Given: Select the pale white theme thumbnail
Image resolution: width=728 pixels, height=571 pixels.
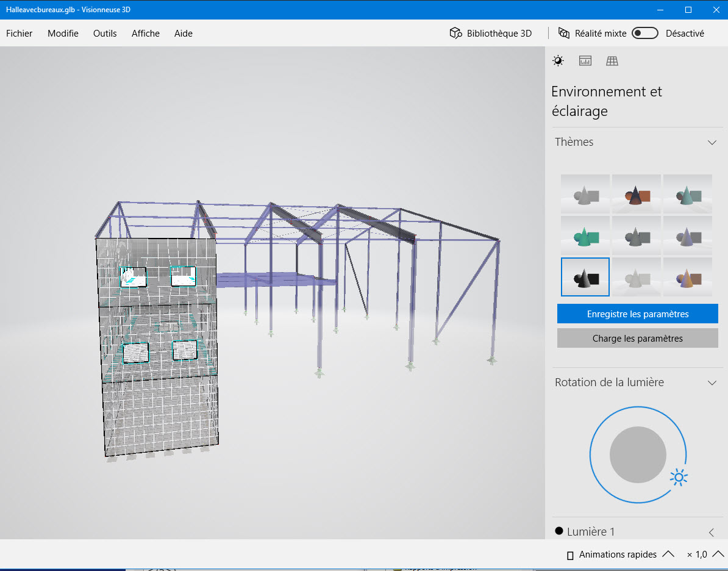Looking at the screenshot, I should [x=637, y=277].
